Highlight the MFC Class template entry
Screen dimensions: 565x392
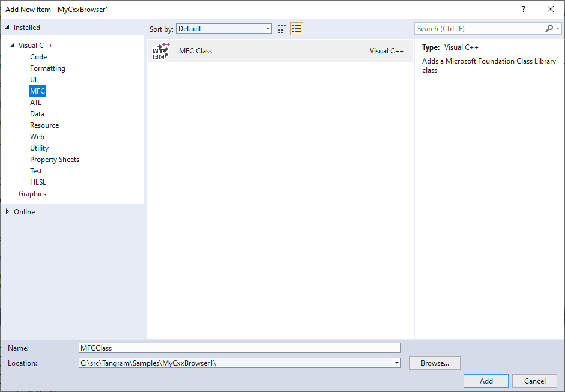[x=195, y=50]
